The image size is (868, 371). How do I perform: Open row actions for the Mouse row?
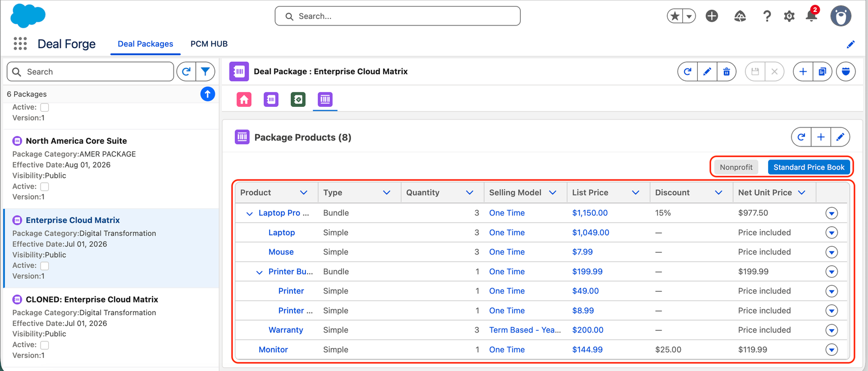[x=832, y=252]
